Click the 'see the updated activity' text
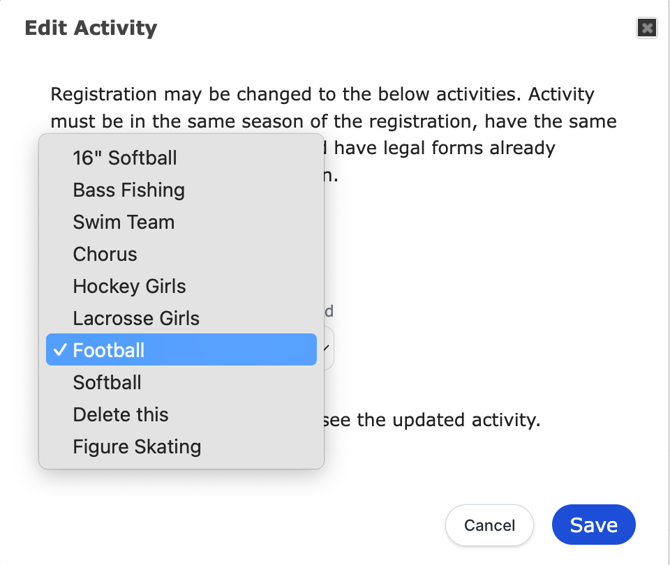 point(432,420)
